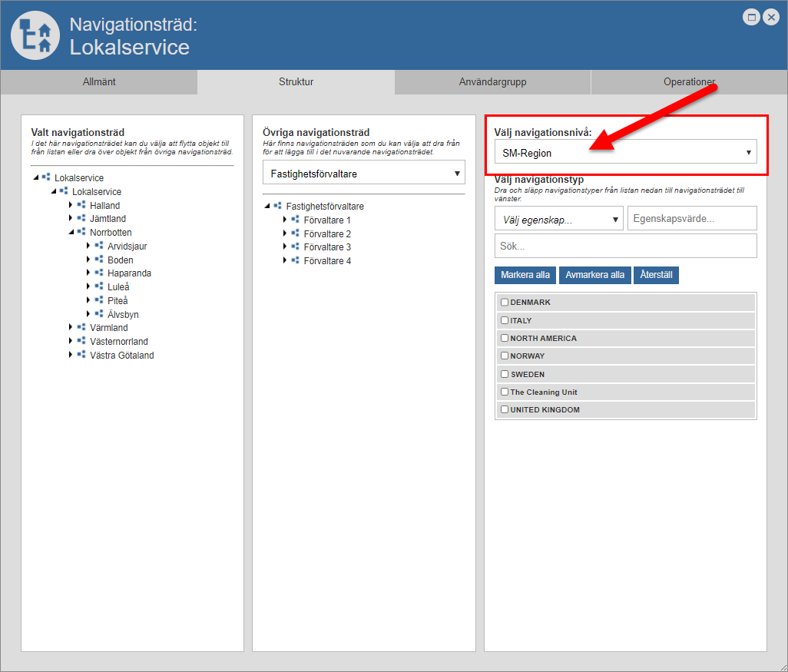Click the Sök search field
The image size is (788, 672).
pyautogui.click(x=625, y=247)
